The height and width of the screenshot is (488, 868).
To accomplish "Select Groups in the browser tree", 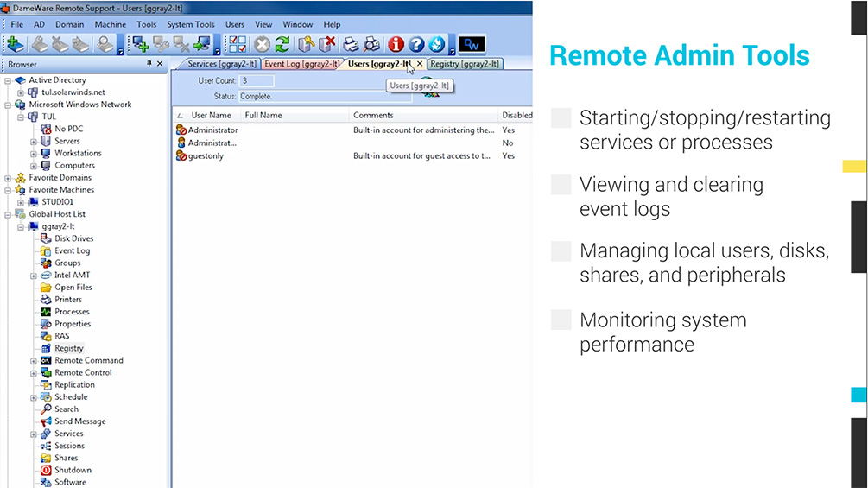I will point(67,263).
